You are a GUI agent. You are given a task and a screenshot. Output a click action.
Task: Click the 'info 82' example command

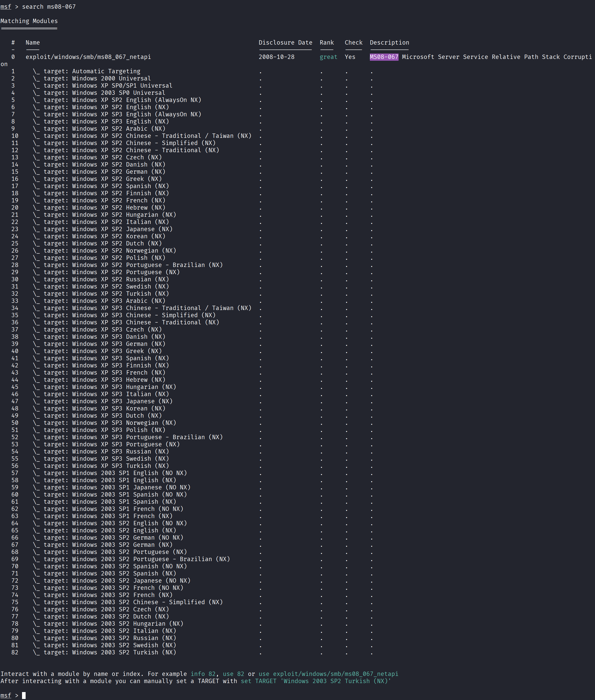pos(203,674)
